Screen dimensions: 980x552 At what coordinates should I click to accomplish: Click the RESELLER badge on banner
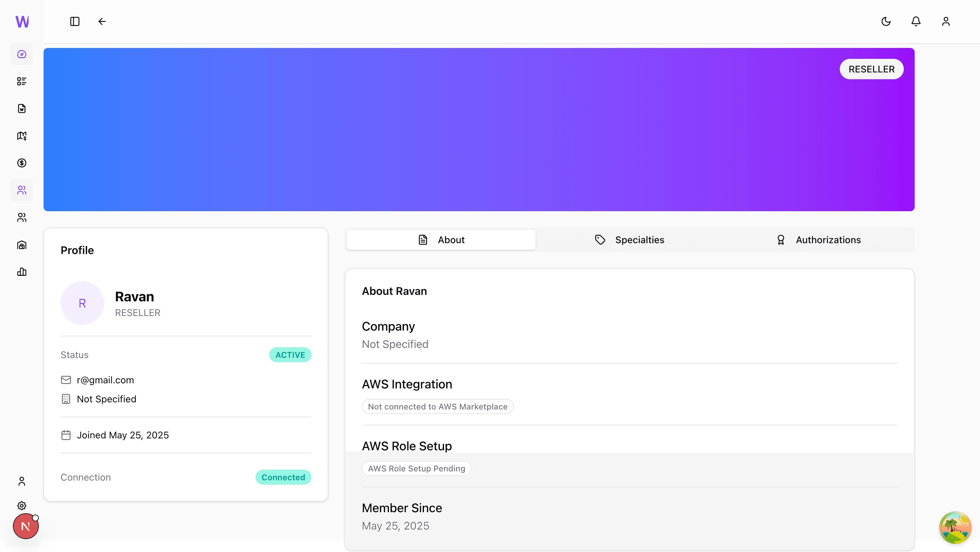click(871, 69)
